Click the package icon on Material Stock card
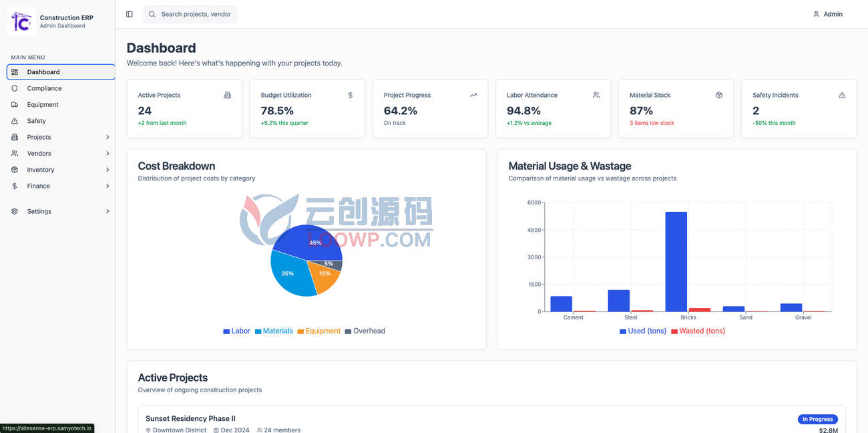Screen dimensions: 868x433 (719, 95)
